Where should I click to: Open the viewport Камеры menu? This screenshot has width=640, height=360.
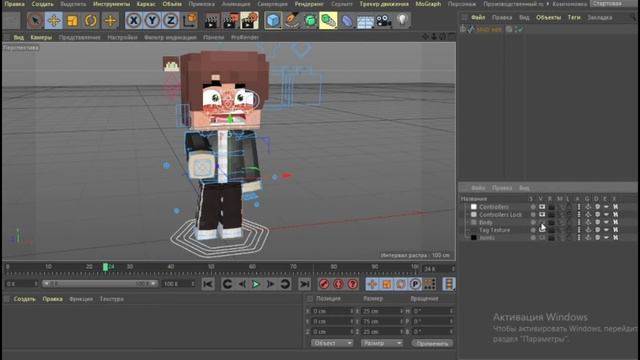tap(41, 37)
